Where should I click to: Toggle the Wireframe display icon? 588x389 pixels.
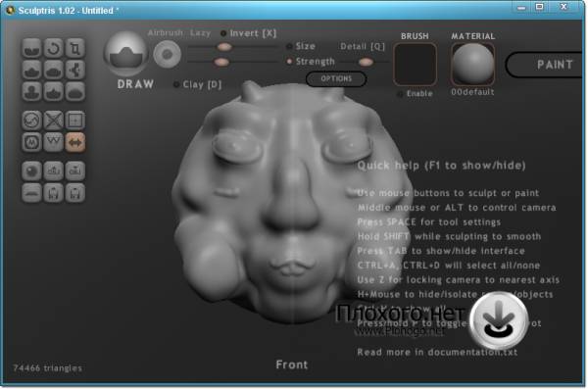53,142
